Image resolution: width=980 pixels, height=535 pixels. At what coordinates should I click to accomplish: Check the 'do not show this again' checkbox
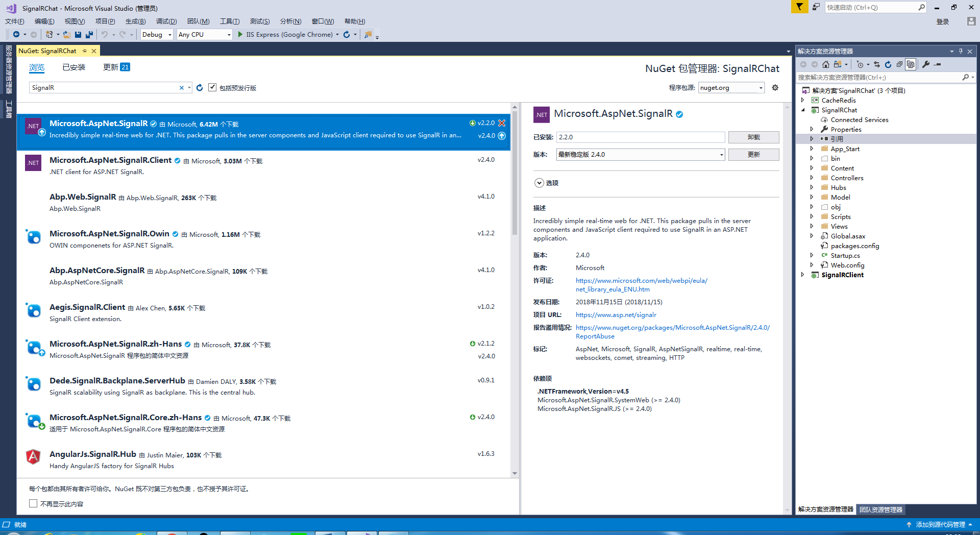[33, 503]
